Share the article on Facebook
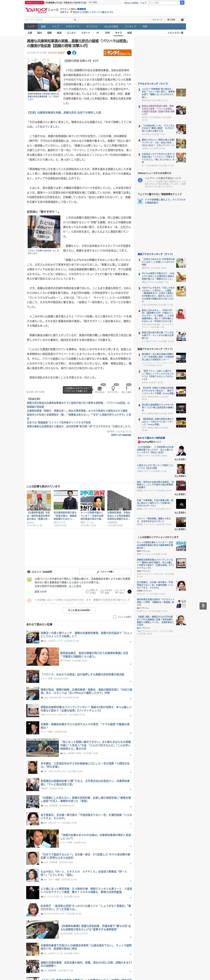The image size is (210, 980). 74,53
